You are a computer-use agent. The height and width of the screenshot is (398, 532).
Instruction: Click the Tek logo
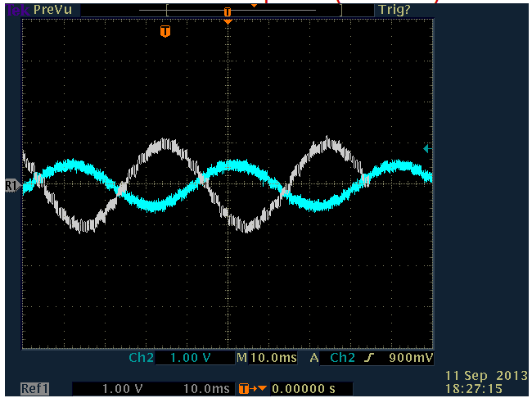pyautogui.click(x=18, y=10)
